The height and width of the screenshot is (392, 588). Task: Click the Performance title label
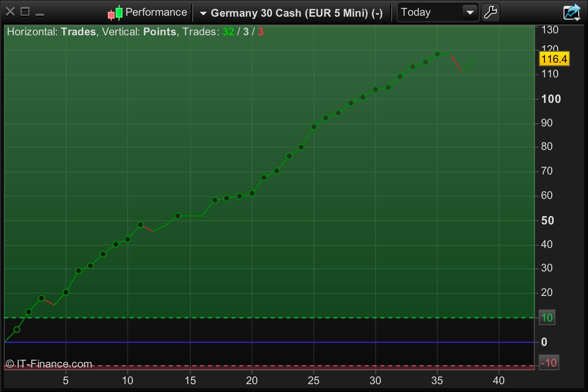coord(156,12)
